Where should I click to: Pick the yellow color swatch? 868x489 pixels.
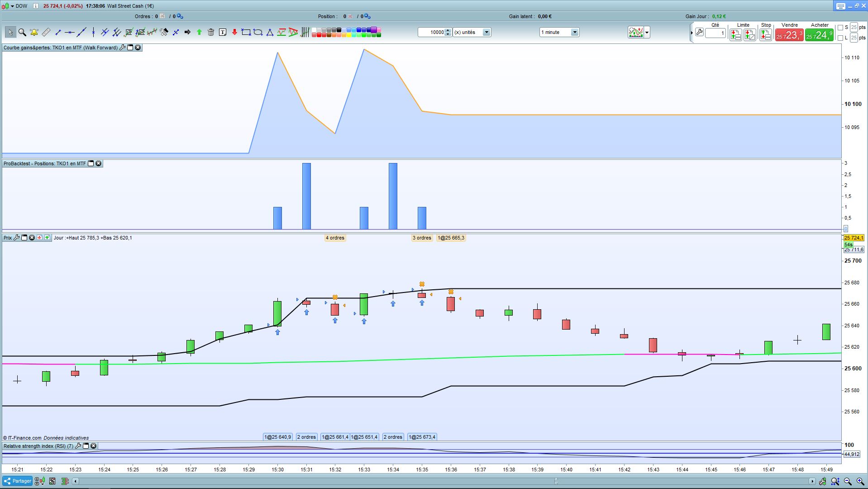coord(349,35)
